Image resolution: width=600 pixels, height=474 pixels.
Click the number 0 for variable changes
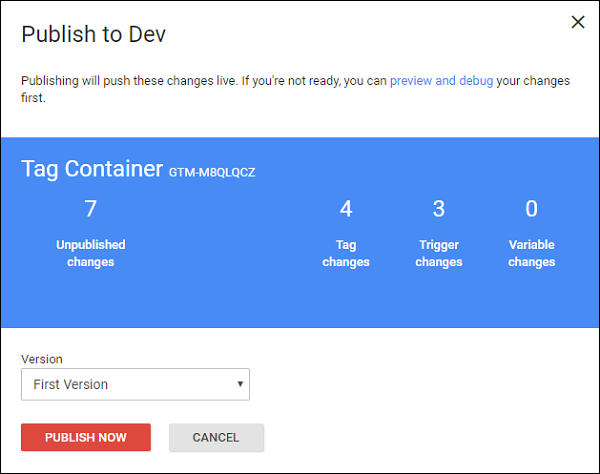pos(531,209)
